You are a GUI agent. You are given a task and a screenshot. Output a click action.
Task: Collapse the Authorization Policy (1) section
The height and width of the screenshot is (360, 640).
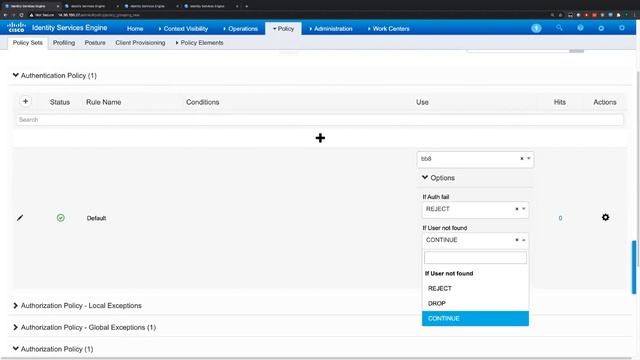(16, 349)
